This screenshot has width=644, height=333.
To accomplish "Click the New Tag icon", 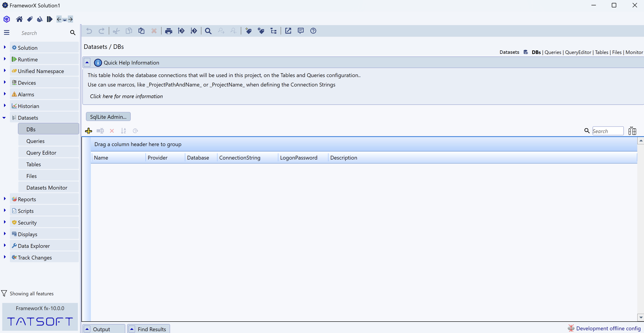I will pyautogui.click(x=248, y=31).
